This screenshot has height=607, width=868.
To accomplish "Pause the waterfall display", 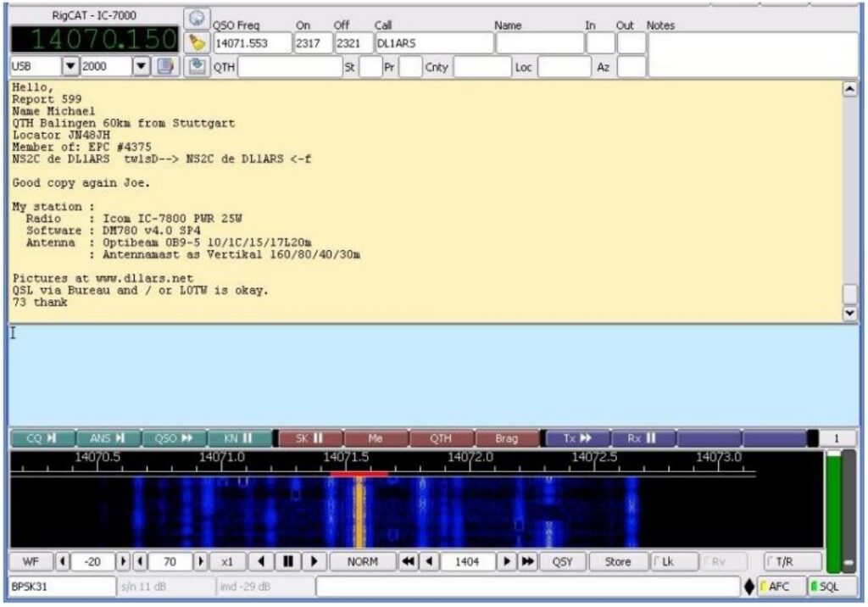I will 287,561.
